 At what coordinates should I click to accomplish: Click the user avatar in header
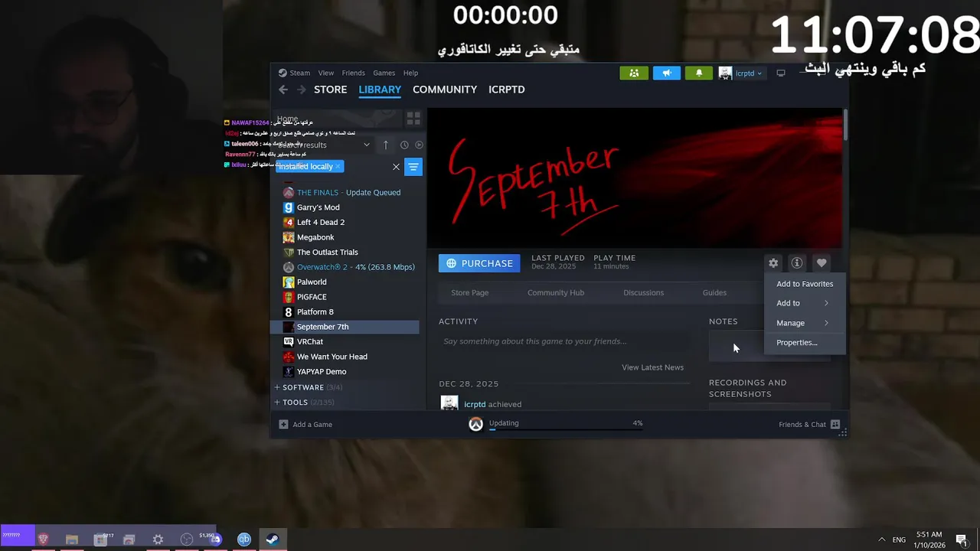[x=725, y=73]
